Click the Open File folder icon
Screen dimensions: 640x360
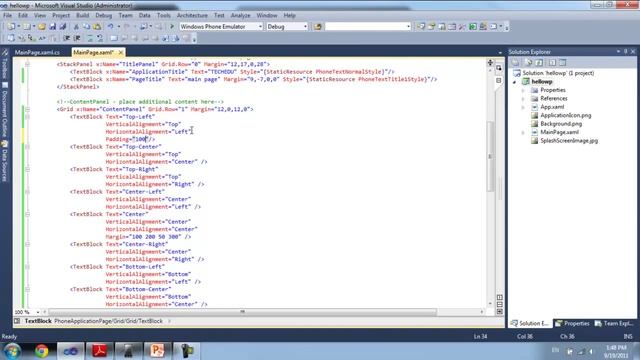click(42, 27)
